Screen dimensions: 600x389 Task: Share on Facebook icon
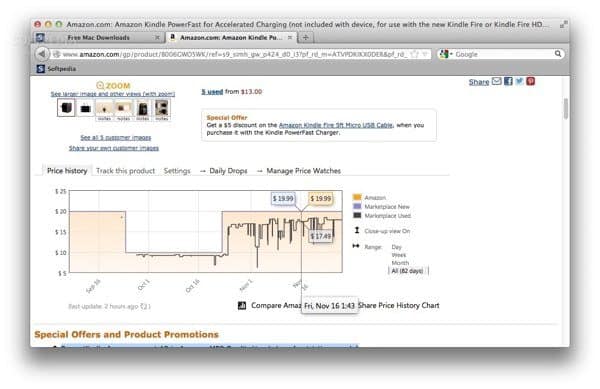pos(508,81)
